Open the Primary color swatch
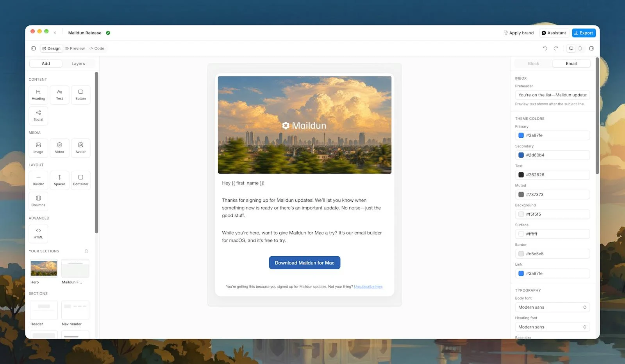 pos(521,135)
